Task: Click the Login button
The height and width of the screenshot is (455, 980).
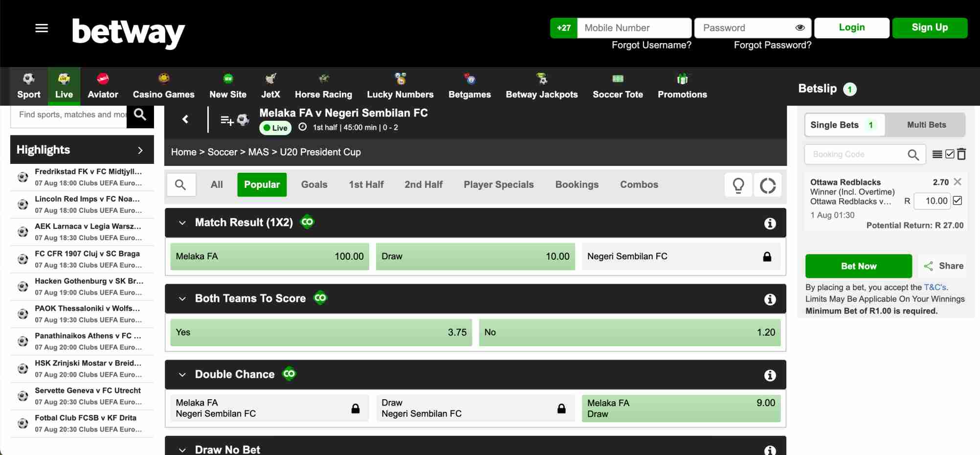Action: 852,28
